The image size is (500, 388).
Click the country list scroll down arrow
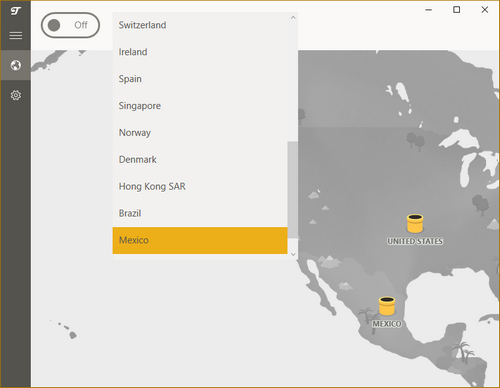click(293, 254)
